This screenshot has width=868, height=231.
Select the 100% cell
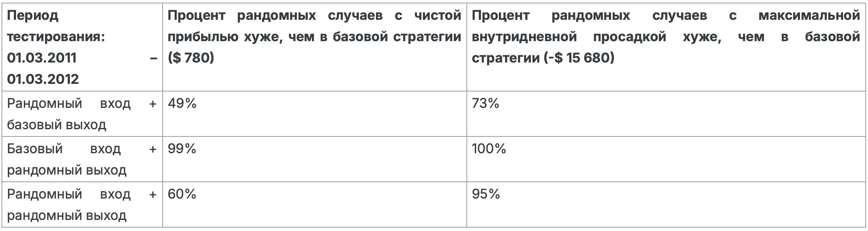click(666, 159)
